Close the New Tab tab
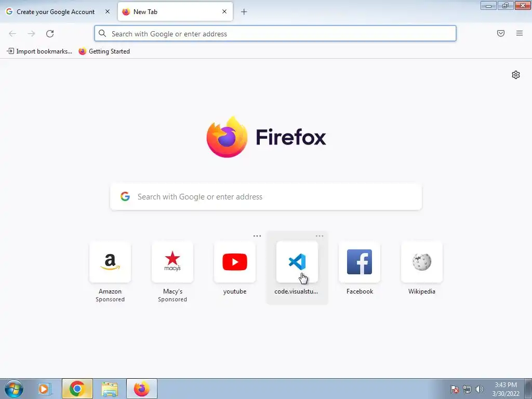 (224, 11)
